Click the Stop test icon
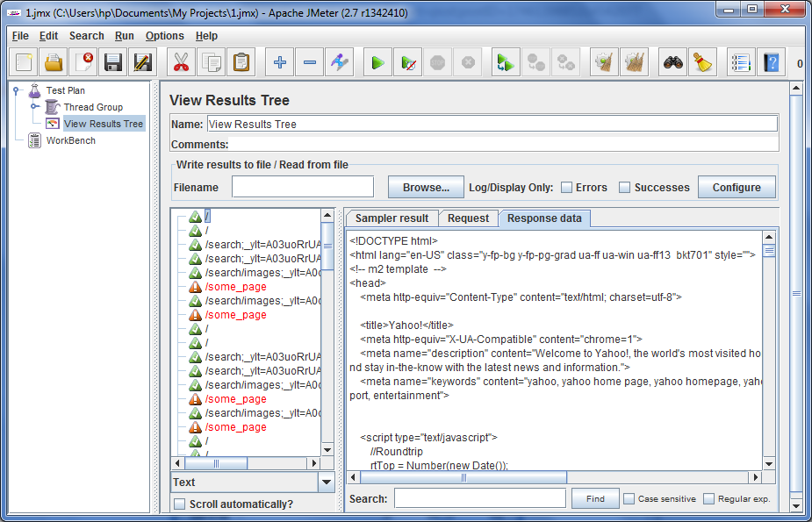Viewport: 812px width, 522px height. tap(437, 62)
